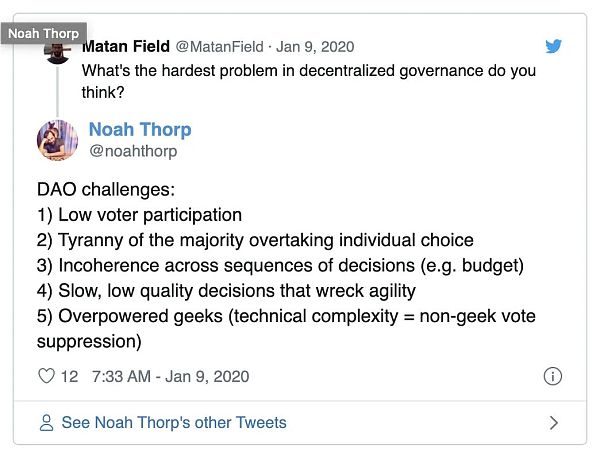Viewport: 600px width, 459px height.
Task: Click Matan's question about decentralized governance
Action: 308,80
